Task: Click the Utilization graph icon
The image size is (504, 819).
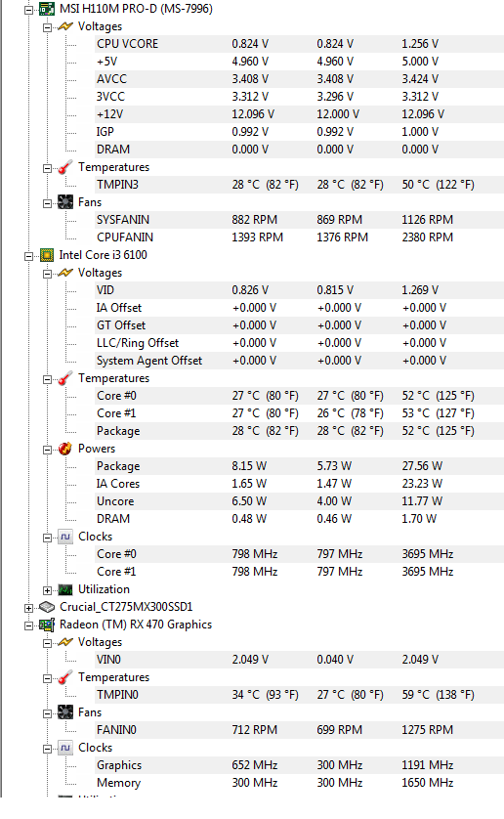Action: 65,589
